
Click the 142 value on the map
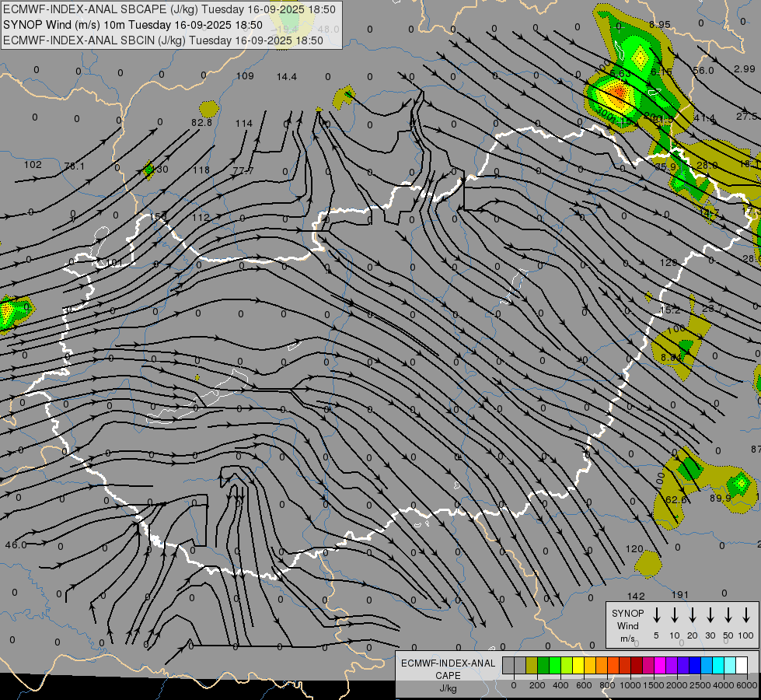point(636,596)
